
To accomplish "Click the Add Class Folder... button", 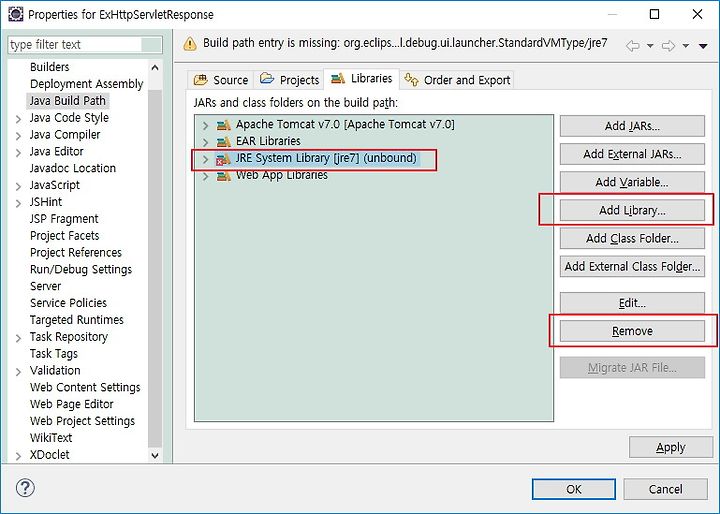I will (632, 238).
